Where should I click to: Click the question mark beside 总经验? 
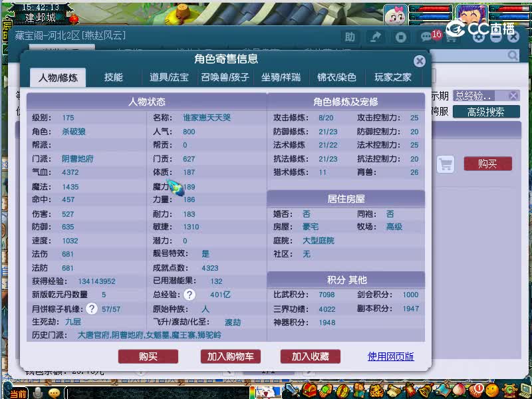tap(190, 295)
